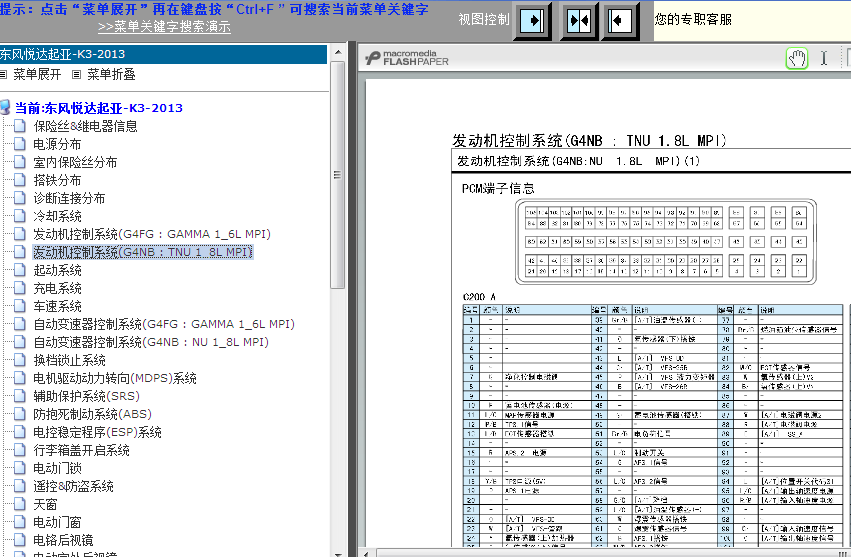Open 遥控&防盗系统 tree item
The width and height of the screenshot is (851, 557).
tap(73, 486)
